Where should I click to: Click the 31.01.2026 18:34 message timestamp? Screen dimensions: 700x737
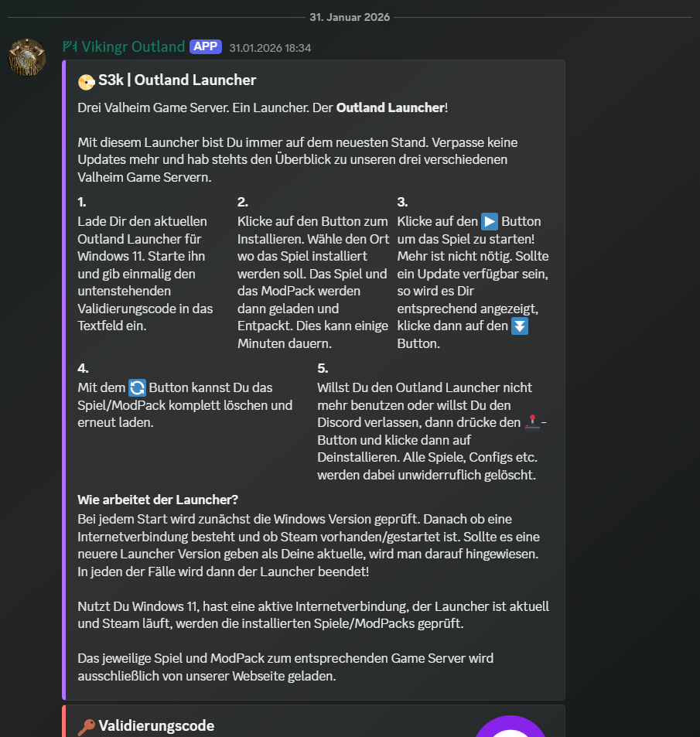270,48
